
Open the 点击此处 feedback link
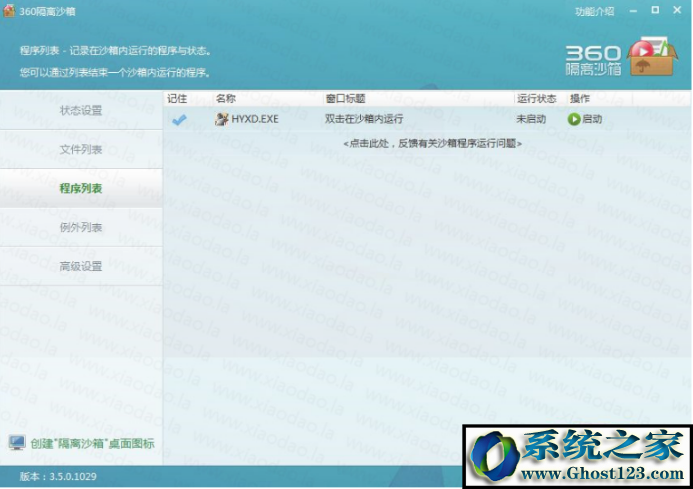(x=432, y=143)
